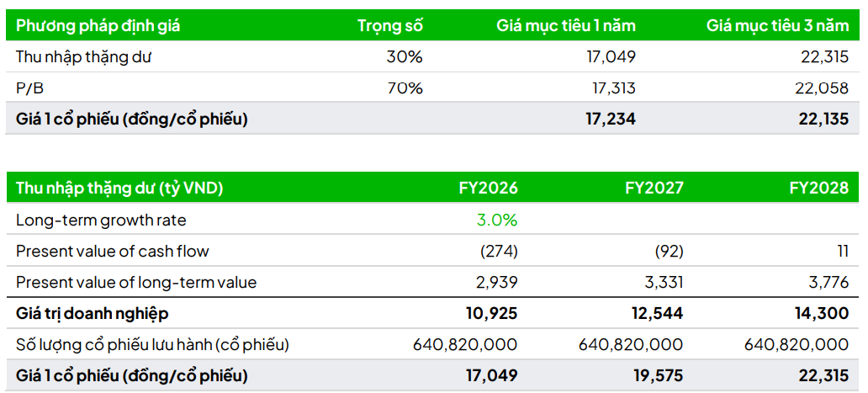Click the 30% weight cell
868x393 pixels.
tap(404, 56)
